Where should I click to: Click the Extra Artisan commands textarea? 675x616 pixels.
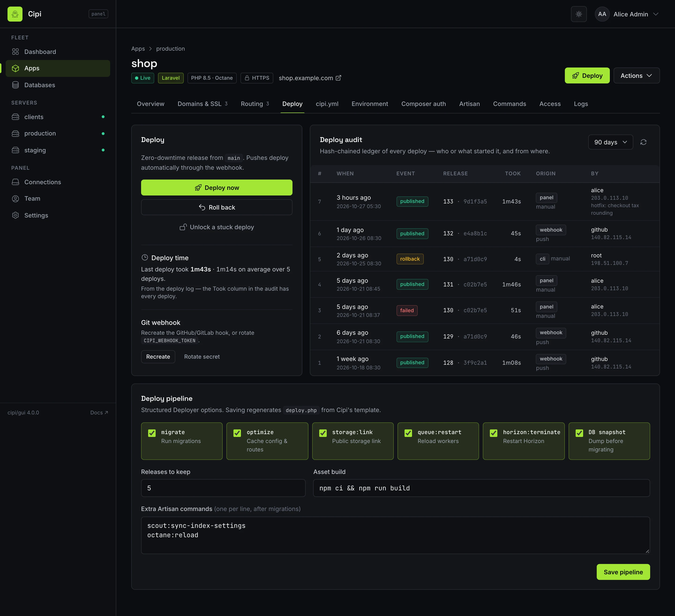click(395, 535)
